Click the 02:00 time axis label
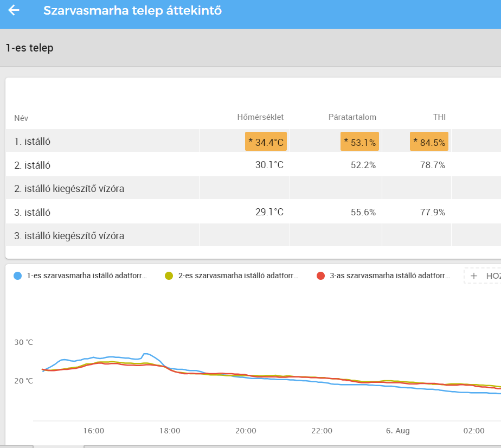 tap(474, 431)
